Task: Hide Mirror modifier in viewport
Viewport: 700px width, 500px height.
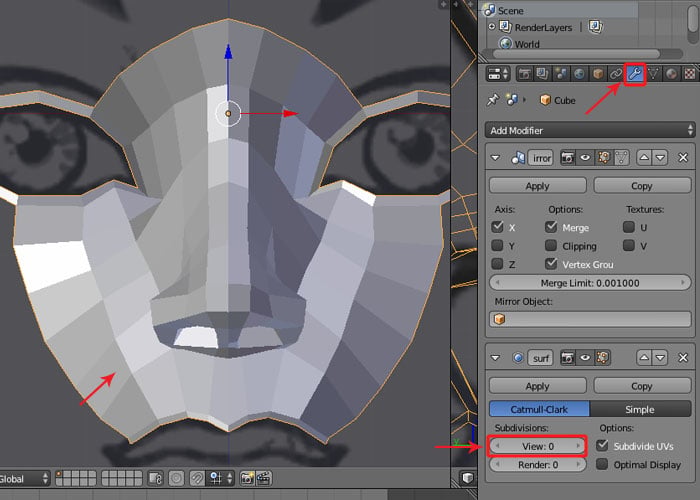Action: (x=585, y=158)
